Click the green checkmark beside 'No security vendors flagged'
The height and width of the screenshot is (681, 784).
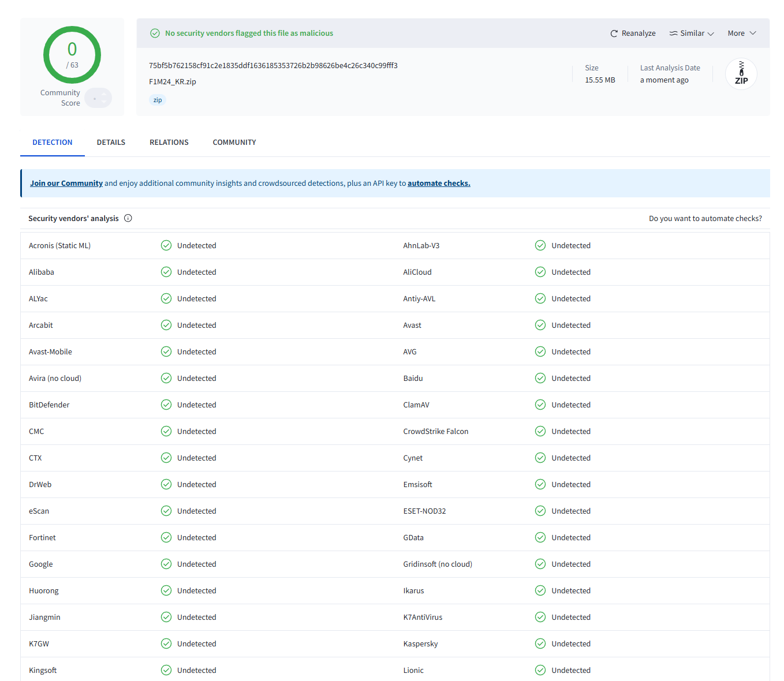(155, 33)
